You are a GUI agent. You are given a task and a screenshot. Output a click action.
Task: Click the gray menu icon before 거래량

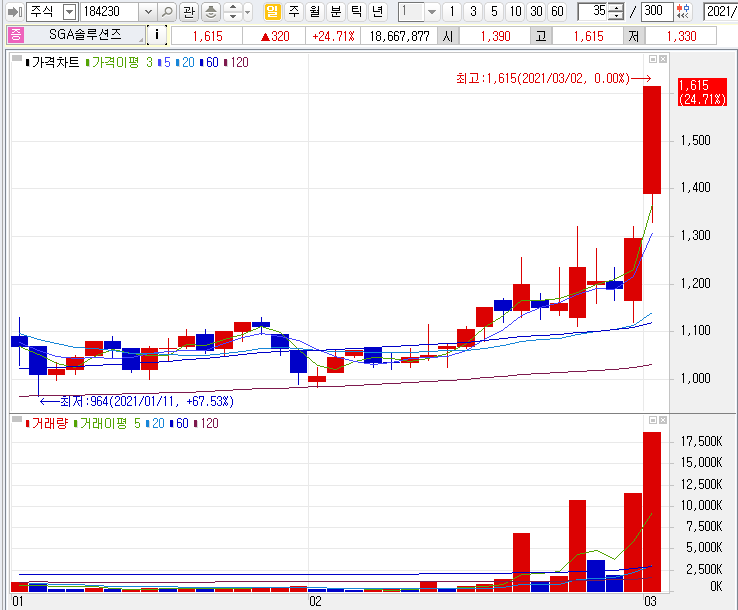(17, 419)
